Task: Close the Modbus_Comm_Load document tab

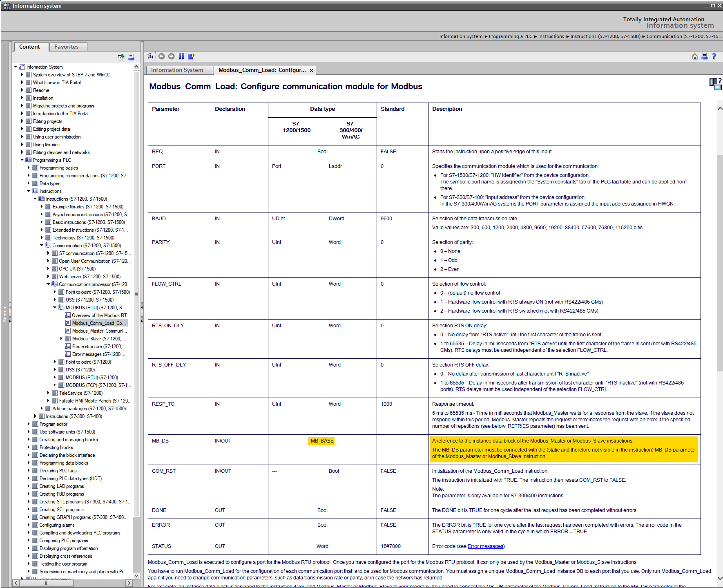Action: pyautogui.click(x=311, y=71)
